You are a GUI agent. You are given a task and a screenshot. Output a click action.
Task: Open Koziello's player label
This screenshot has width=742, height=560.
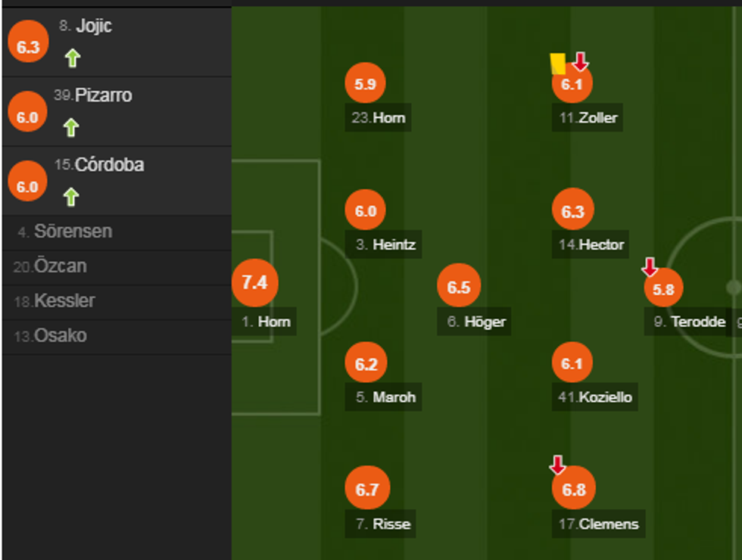point(604,397)
